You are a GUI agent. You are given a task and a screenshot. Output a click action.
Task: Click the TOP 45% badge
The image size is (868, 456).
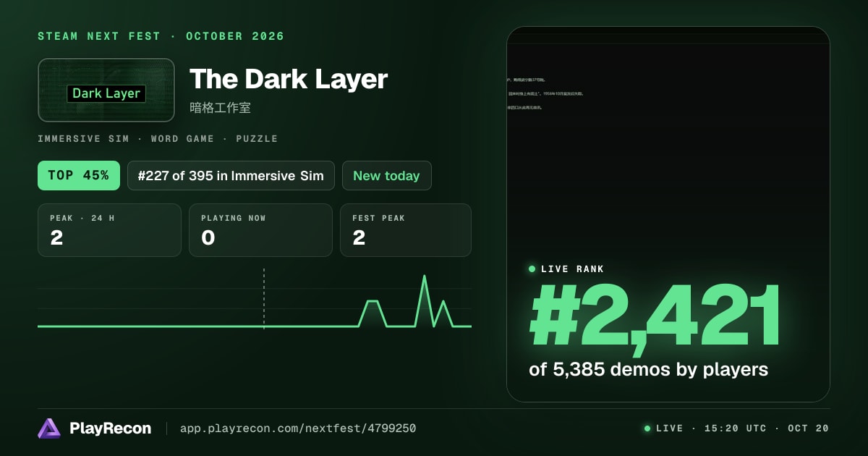(79, 175)
